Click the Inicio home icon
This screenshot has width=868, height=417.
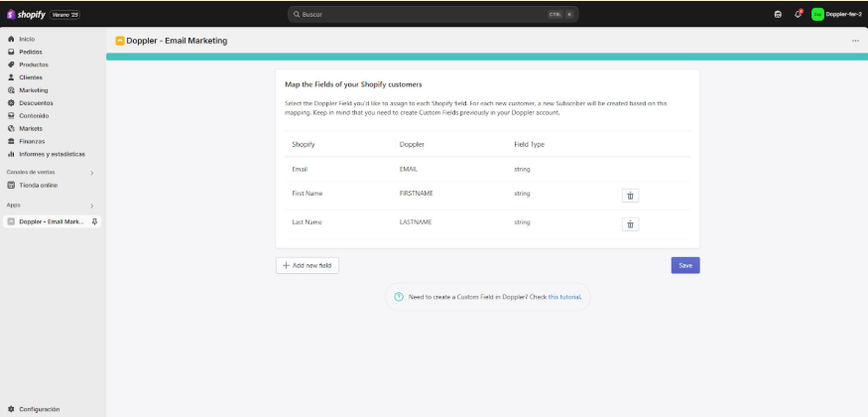11,40
